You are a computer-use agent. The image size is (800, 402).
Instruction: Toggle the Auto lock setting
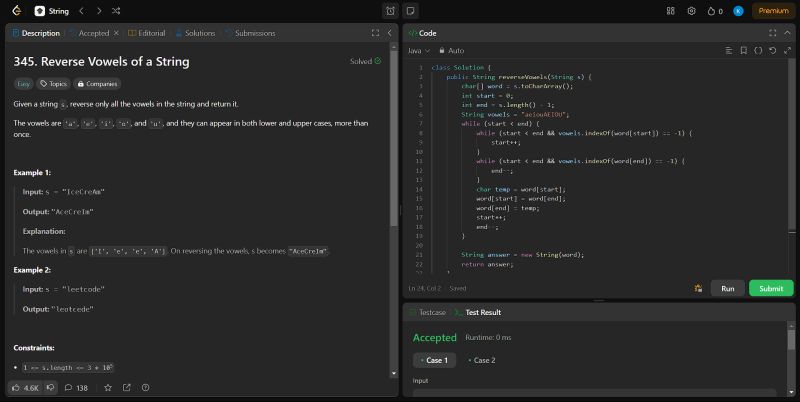(452, 50)
